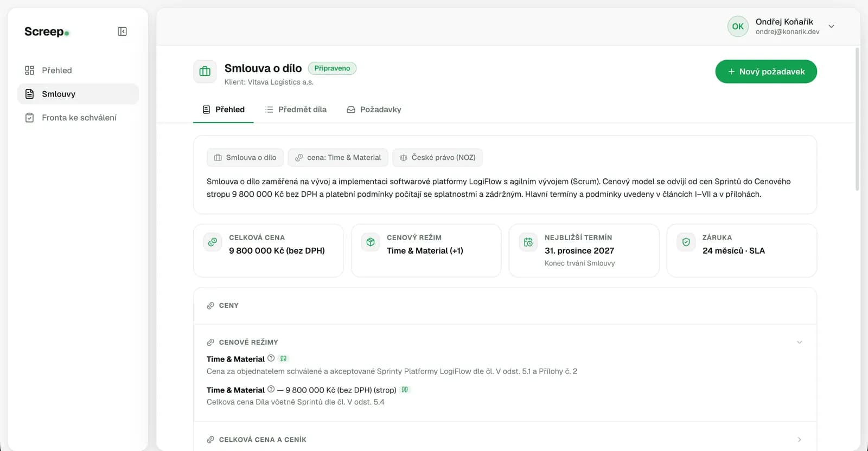Click the coins icon beside CENY
The height and width of the screenshot is (451, 868).
point(210,306)
